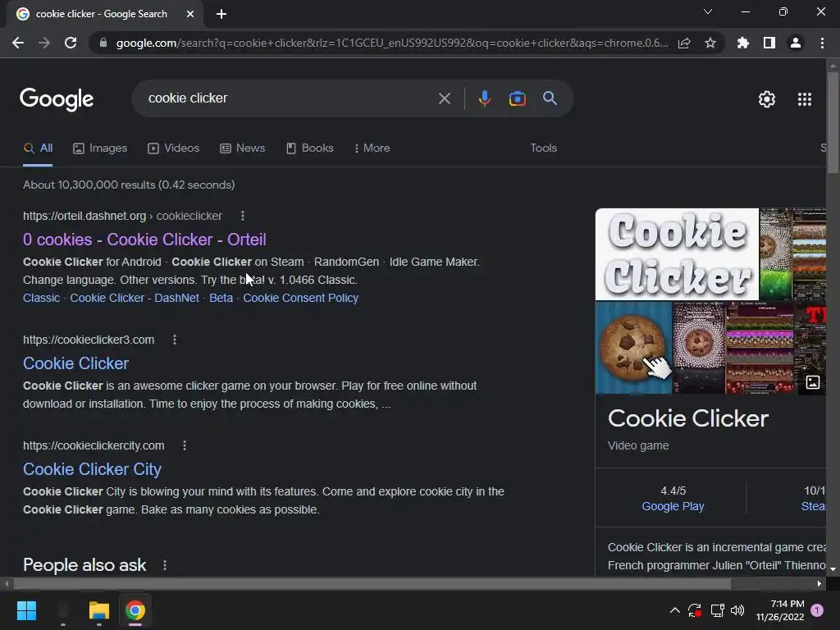This screenshot has height=630, width=840.
Task: Open the notification badge in the tray
Action: (817, 610)
